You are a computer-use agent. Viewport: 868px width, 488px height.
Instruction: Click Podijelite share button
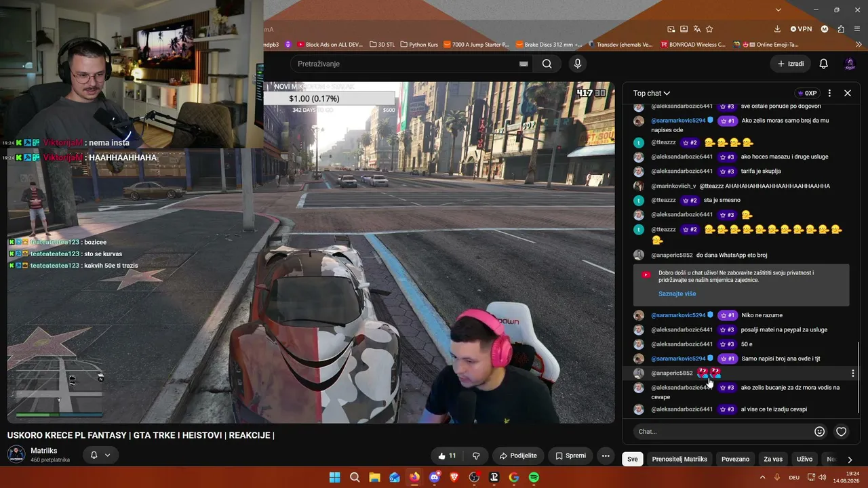[x=518, y=455]
